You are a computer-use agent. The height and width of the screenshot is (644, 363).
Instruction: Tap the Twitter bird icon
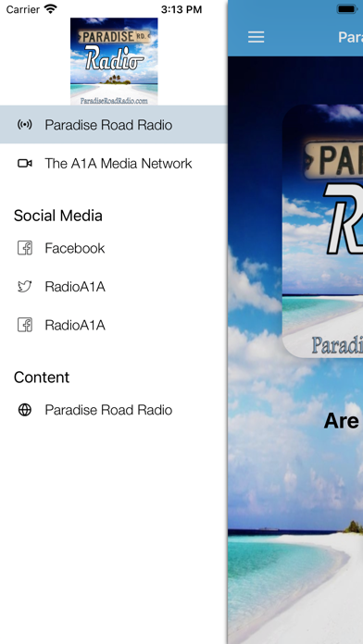(25, 286)
